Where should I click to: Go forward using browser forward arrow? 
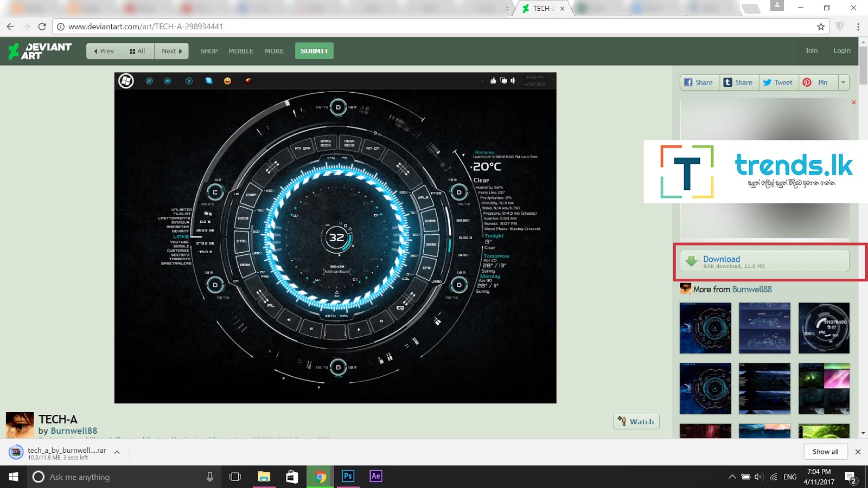click(x=26, y=27)
